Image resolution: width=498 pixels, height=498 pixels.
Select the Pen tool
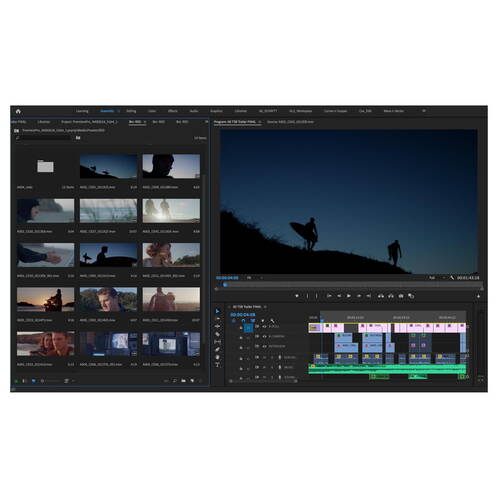click(218, 349)
